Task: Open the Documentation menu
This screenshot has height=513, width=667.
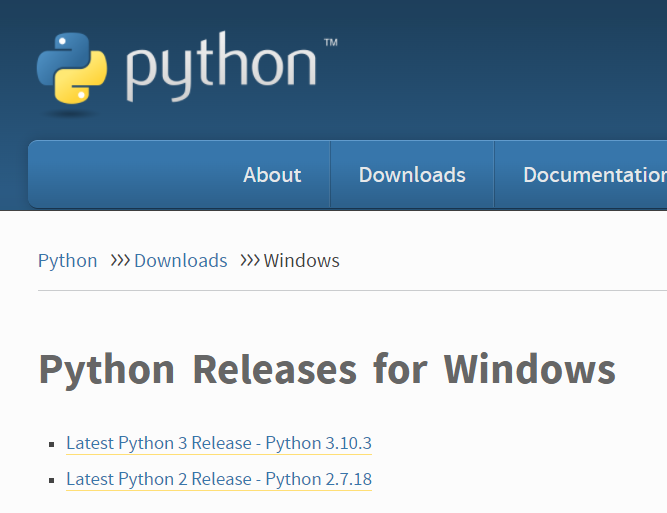Action: click(595, 175)
